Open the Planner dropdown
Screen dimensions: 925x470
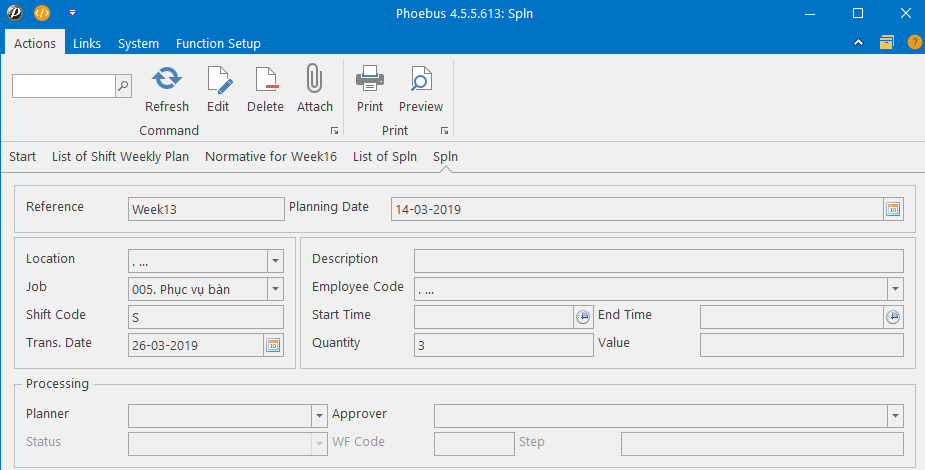(319, 416)
